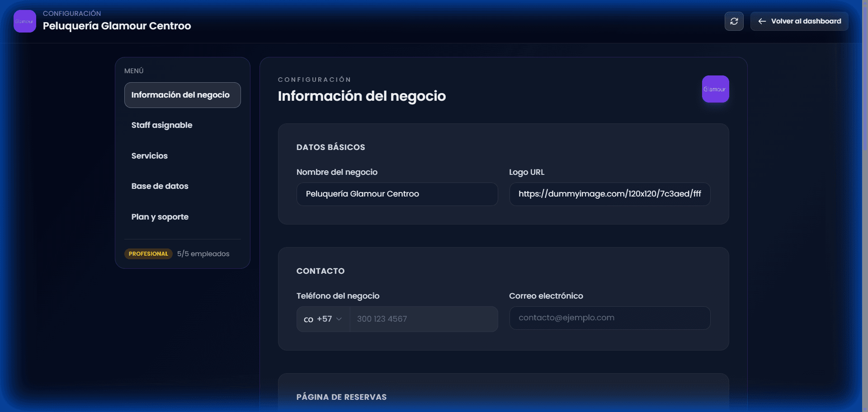
Task: Click the PROFESIONAL plan badge
Action: pyautogui.click(x=148, y=253)
